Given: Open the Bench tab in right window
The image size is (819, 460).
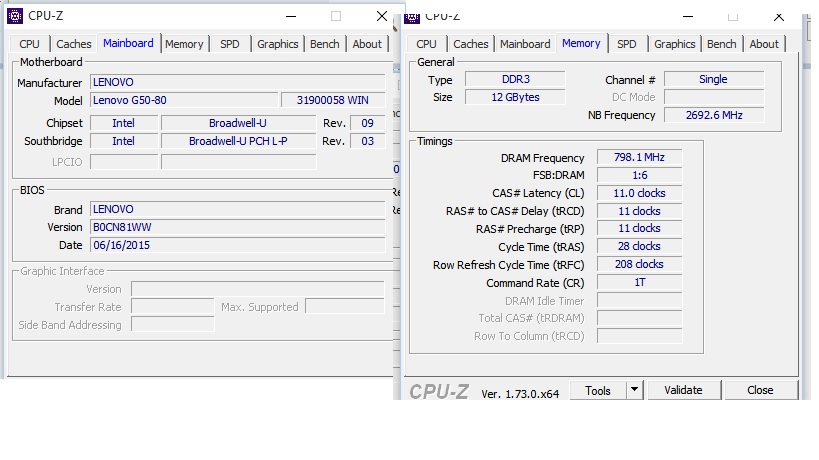Looking at the screenshot, I should (721, 44).
